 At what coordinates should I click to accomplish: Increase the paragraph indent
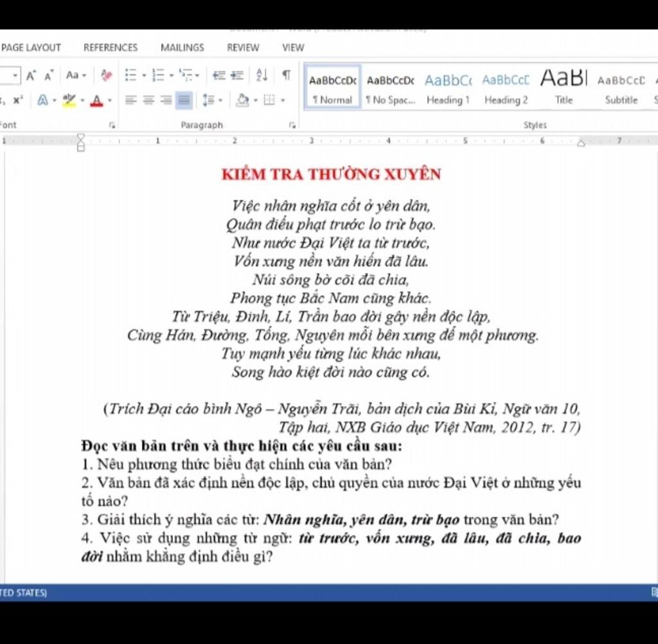[x=237, y=76]
